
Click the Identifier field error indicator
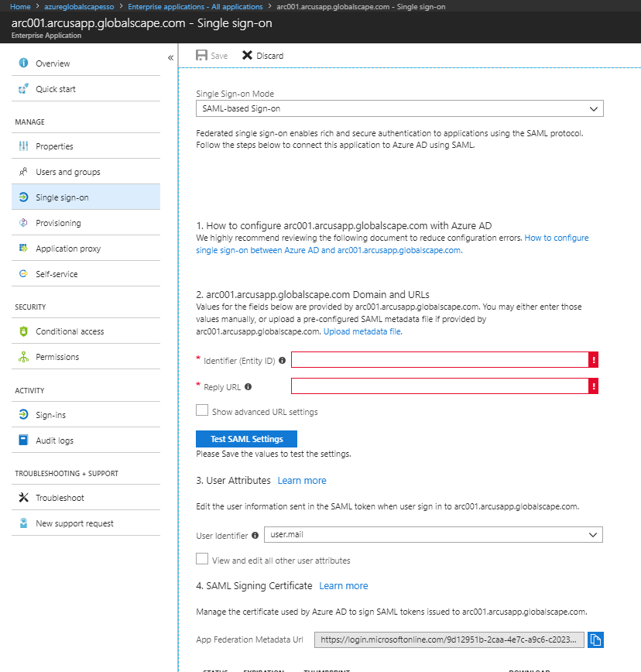click(594, 359)
